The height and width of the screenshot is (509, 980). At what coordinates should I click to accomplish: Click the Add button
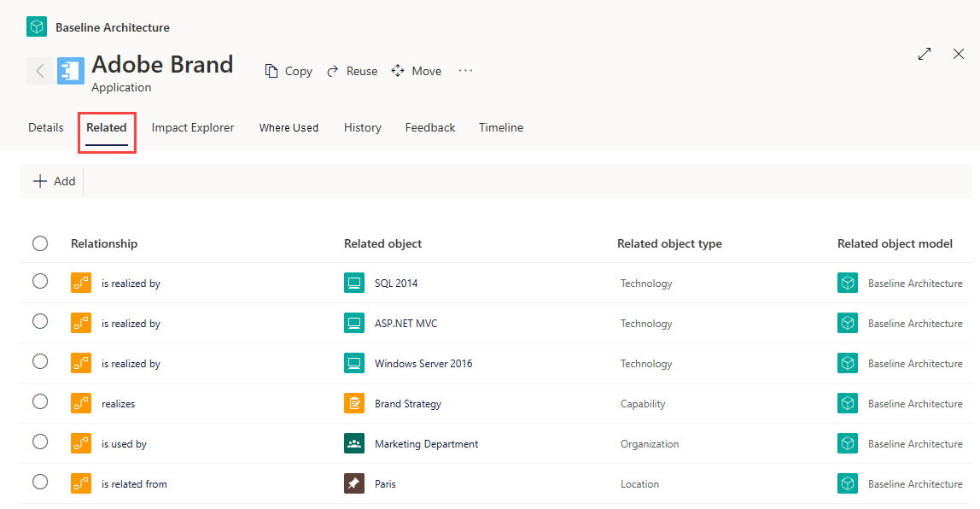[x=55, y=181]
